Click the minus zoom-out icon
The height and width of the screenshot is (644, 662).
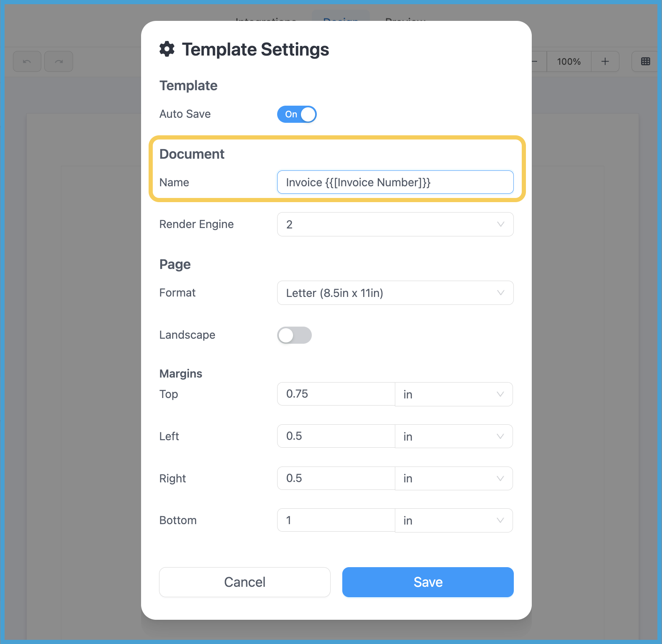pos(536,61)
